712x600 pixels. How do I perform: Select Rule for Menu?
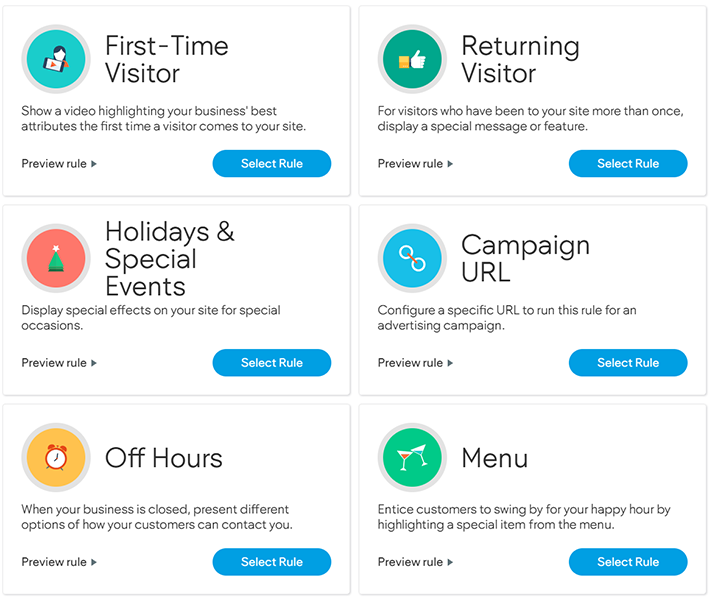627,562
